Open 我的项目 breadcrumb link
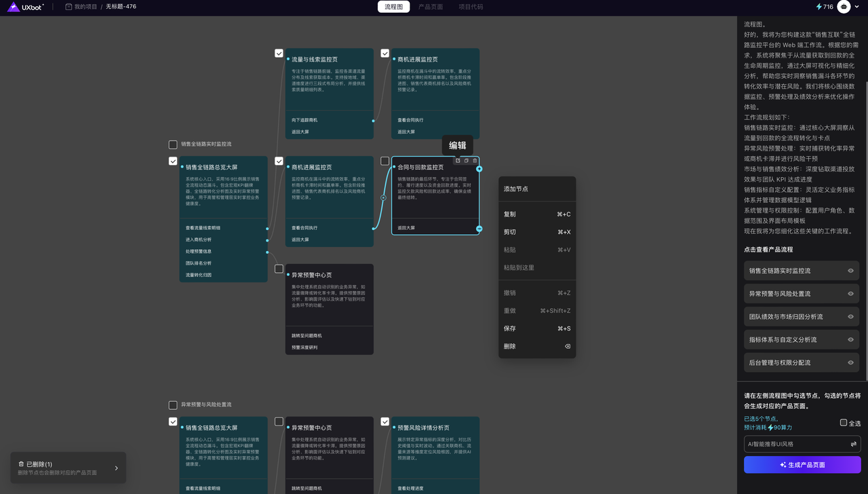The height and width of the screenshot is (494, 868). click(x=85, y=7)
